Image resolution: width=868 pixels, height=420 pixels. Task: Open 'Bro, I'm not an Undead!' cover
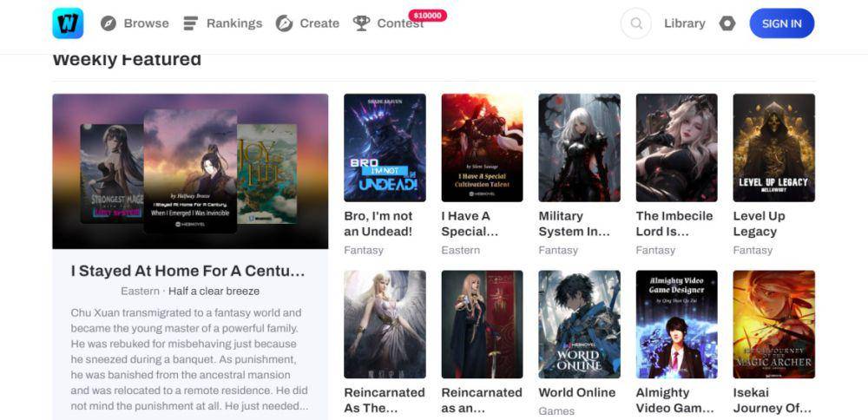click(x=385, y=148)
